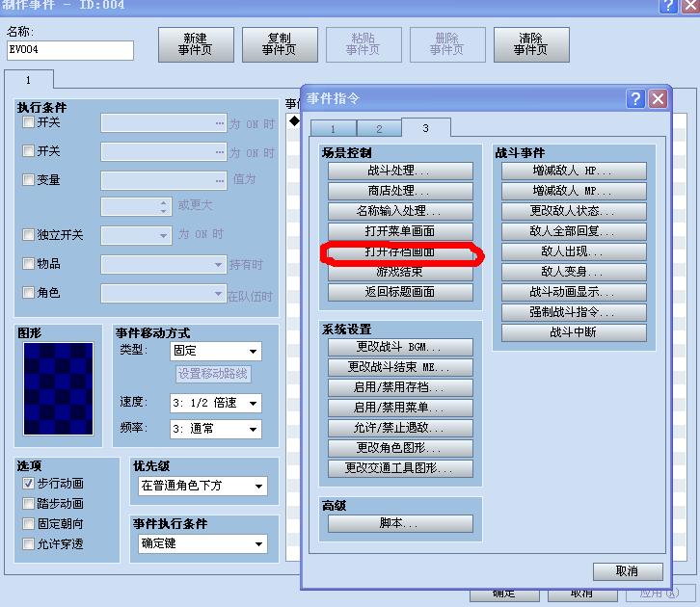Viewport: 700px width, 607px height.
Task: Select event page tab 1
Action: tap(29, 80)
